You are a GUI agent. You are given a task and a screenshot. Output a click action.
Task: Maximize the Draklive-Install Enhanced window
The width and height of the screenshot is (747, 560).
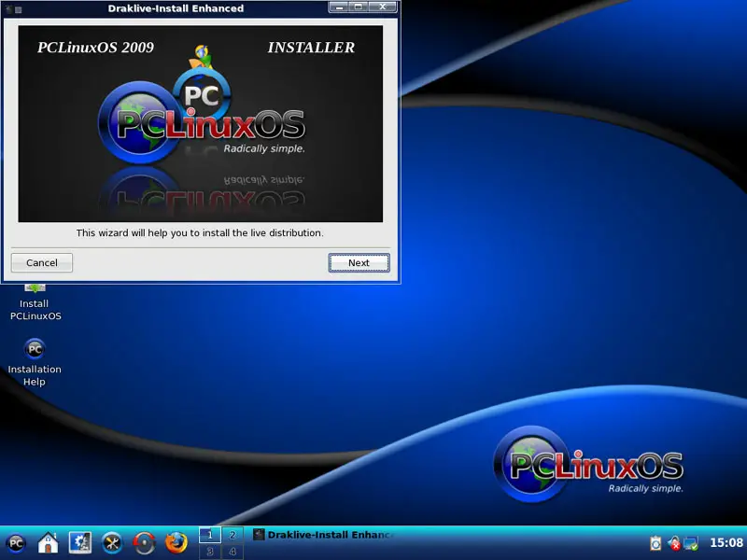click(x=359, y=7)
